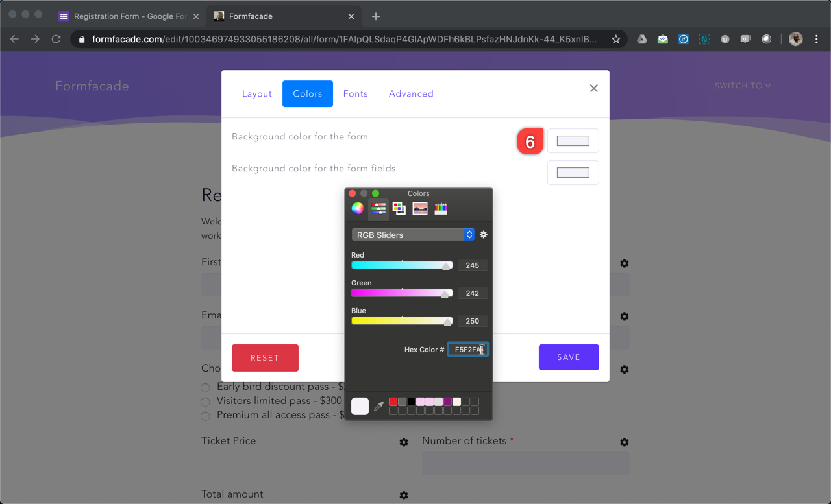Select Premium all access pass option
The height and width of the screenshot is (504, 831).
pos(205,416)
